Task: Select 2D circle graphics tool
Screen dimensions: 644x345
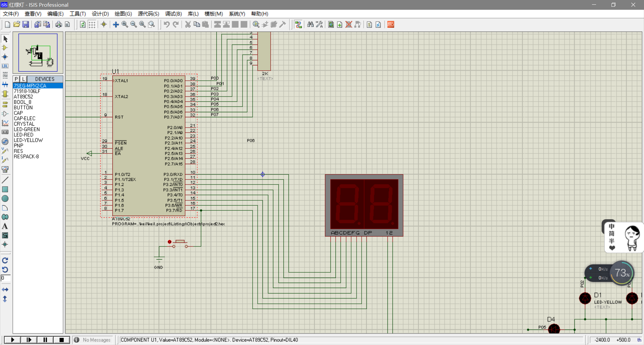Action: tap(5, 199)
